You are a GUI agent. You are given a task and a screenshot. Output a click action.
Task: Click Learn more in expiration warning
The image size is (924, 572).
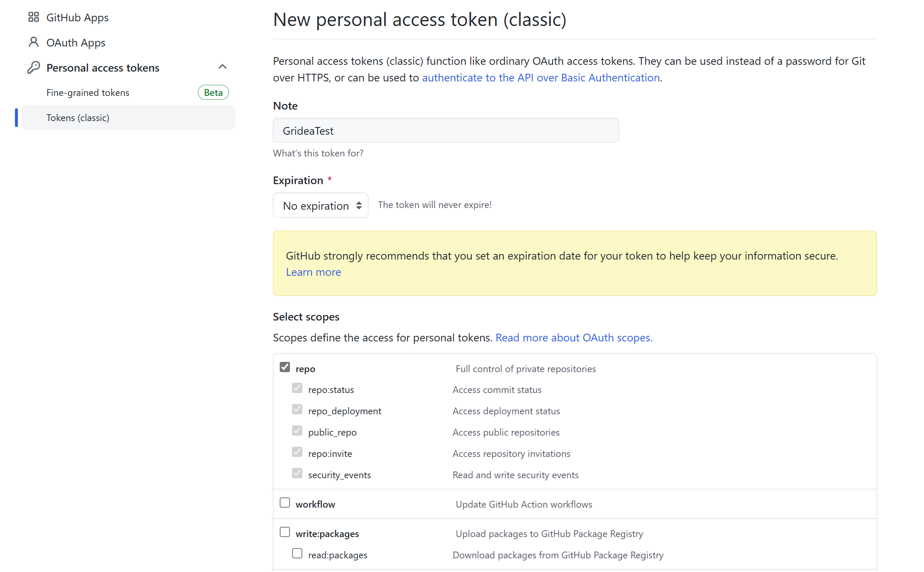pos(313,272)
